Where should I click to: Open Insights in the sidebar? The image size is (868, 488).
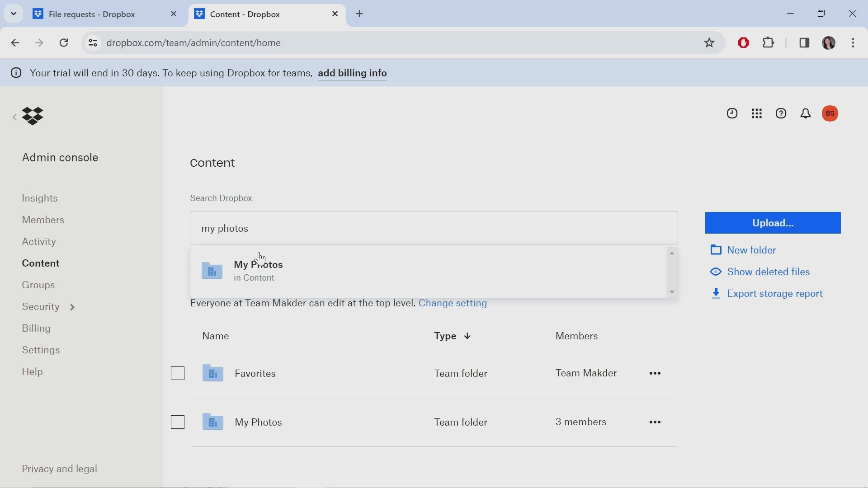[x=40, y=198]
